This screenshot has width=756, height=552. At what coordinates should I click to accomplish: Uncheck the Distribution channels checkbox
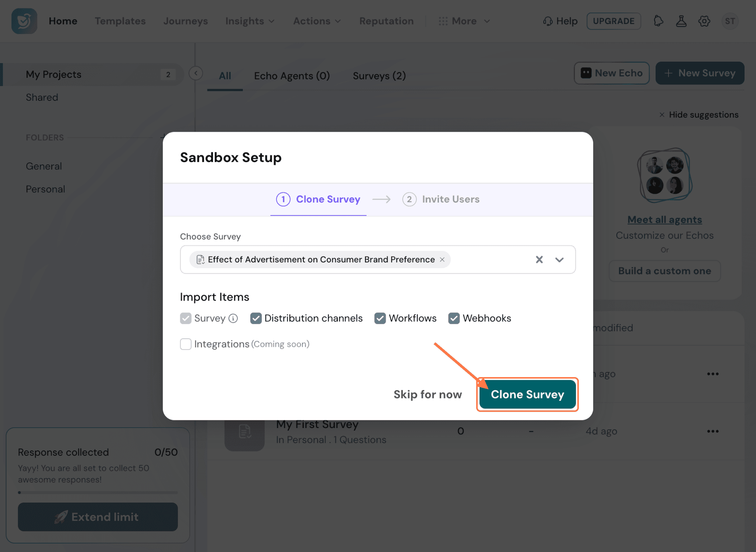click(256, 318)
